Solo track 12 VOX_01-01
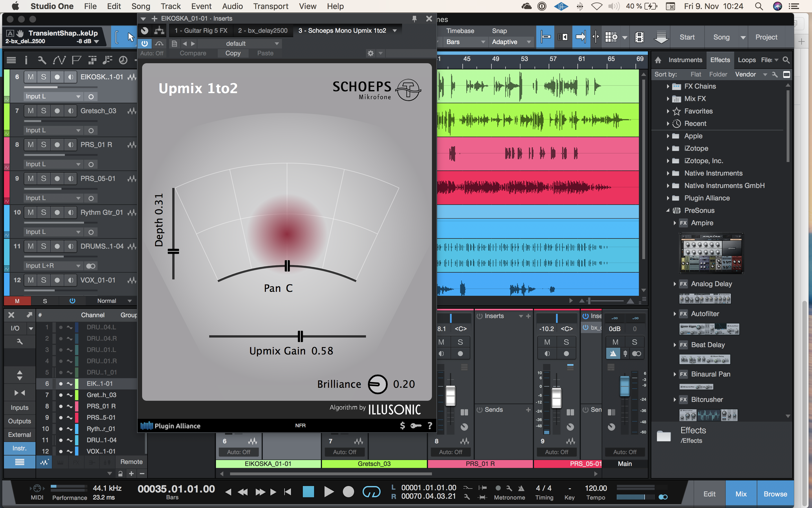The height and width of the screenshot is (508, 812). (x=44, y=280)
